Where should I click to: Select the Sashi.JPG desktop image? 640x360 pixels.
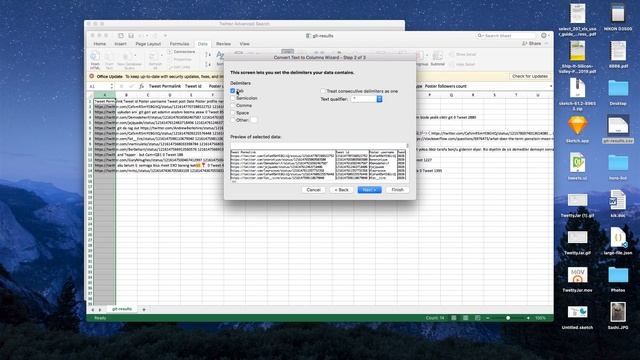click(618, 316)
